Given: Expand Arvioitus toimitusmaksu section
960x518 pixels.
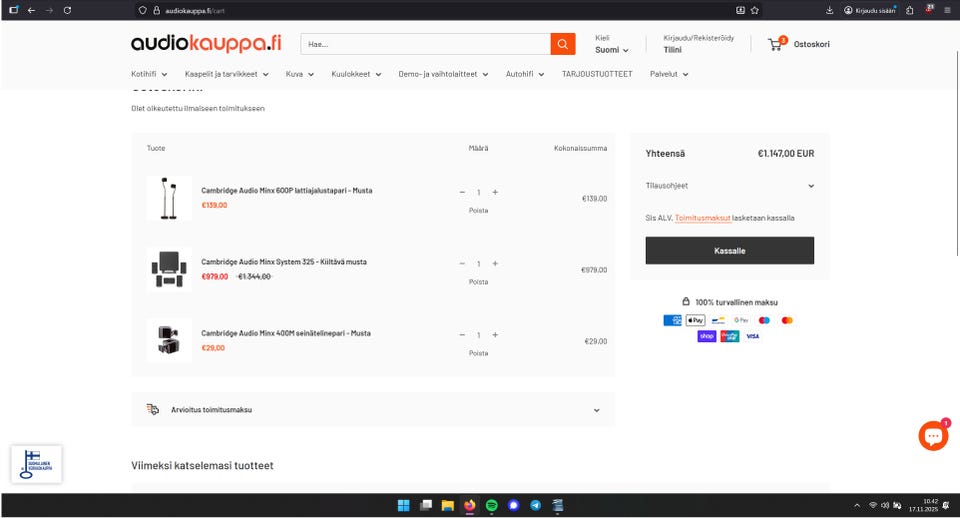Looking at the screenshot, I should point(373,410).
